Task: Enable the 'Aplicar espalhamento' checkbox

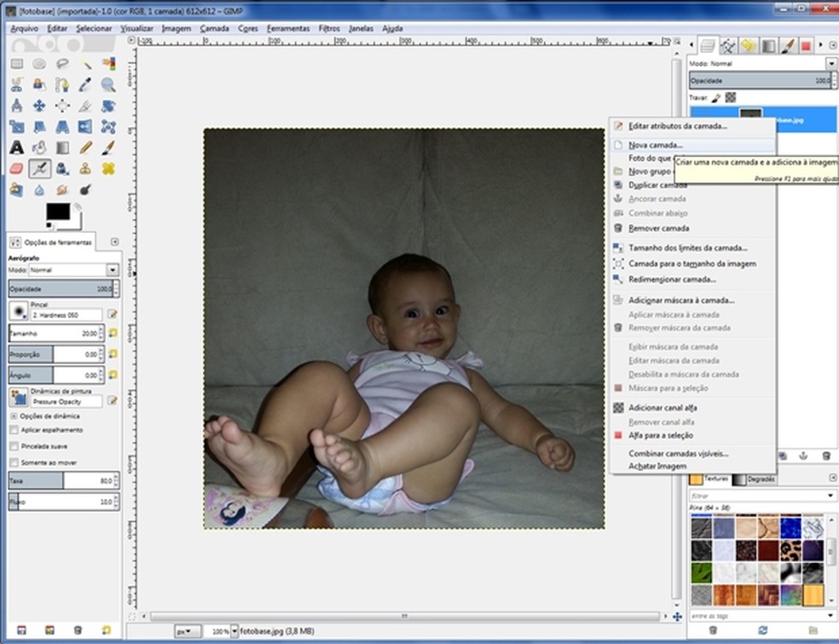Action: [x=14, y=431]
